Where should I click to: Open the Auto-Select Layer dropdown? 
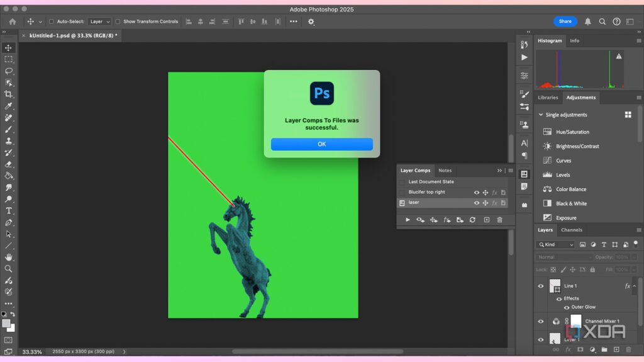(x=99, y=21)
